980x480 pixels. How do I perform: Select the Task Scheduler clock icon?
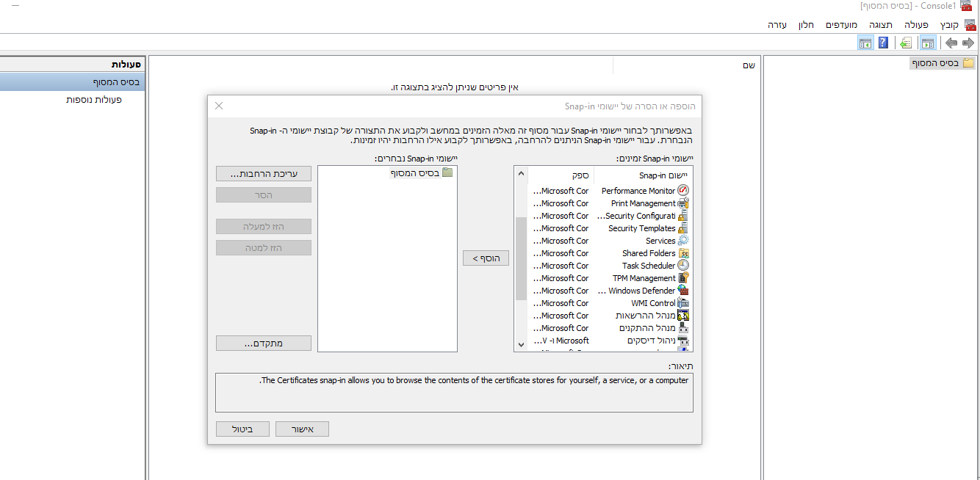683,266
